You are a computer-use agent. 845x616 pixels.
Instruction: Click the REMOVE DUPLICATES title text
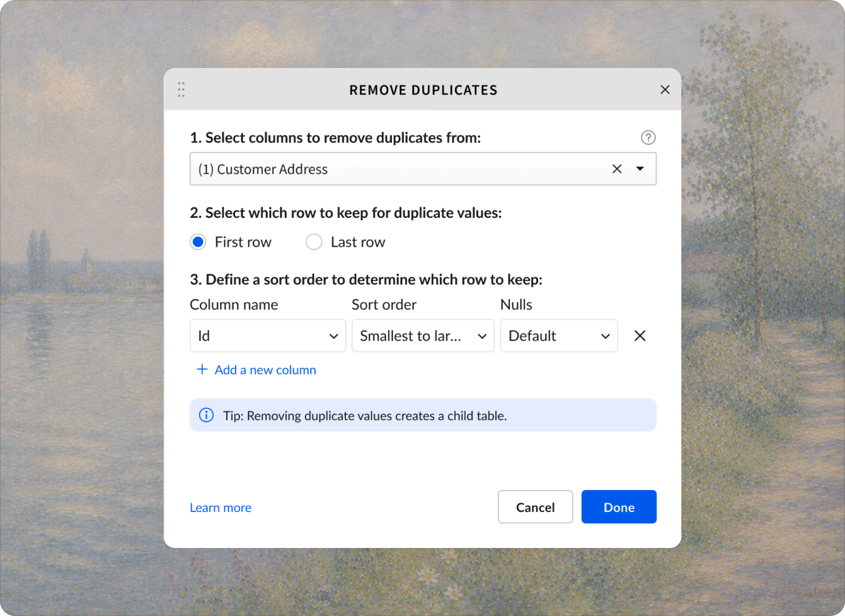(x=423, y=90)
